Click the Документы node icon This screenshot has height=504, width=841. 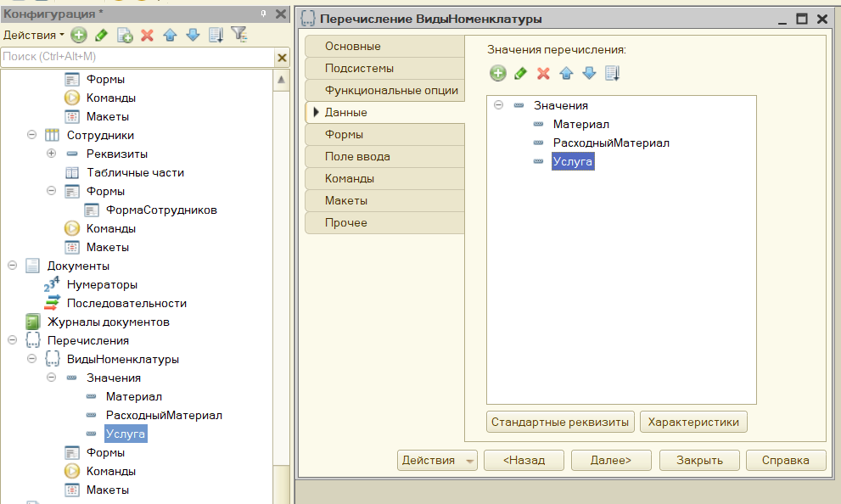point(32,266)
